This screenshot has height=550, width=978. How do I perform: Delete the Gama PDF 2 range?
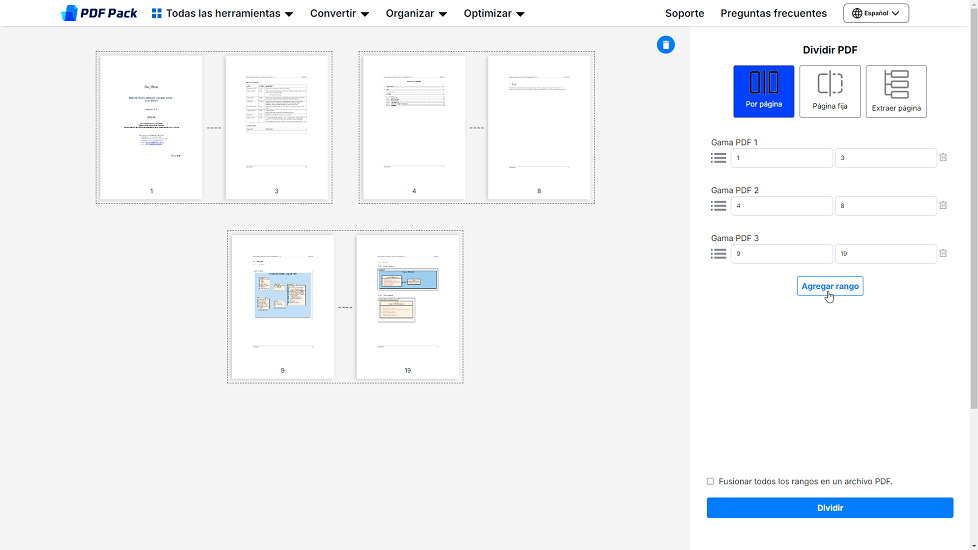tap(943, 206)
